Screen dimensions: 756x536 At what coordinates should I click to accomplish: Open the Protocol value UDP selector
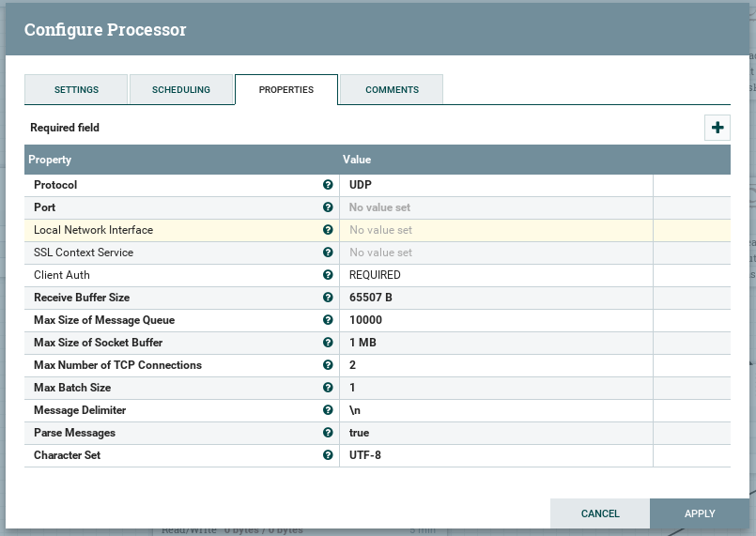pos(496,185)
